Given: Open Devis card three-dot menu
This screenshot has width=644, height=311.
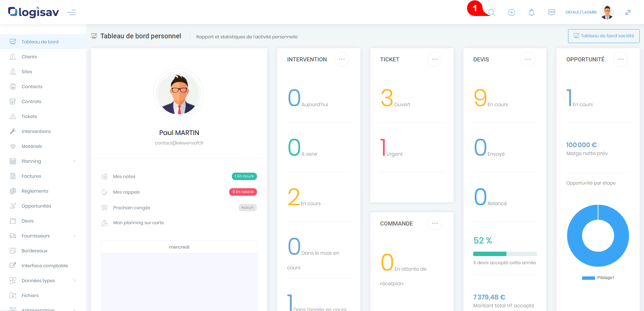Looking at the screenshot, I should (528, 59).
